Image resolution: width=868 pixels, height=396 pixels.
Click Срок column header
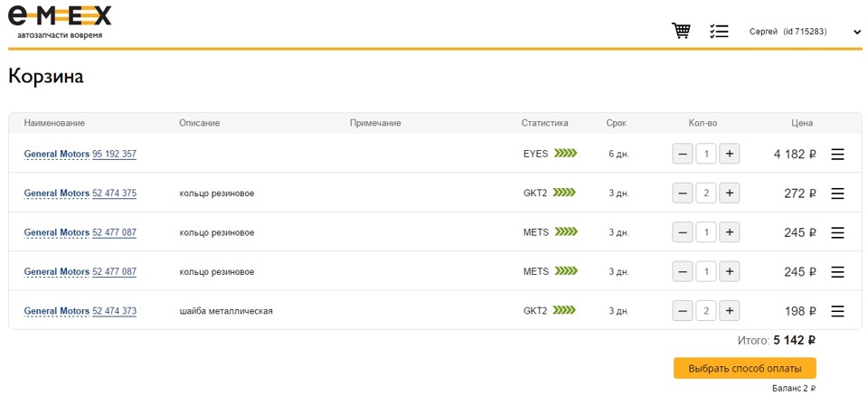(x=616, y=123)
